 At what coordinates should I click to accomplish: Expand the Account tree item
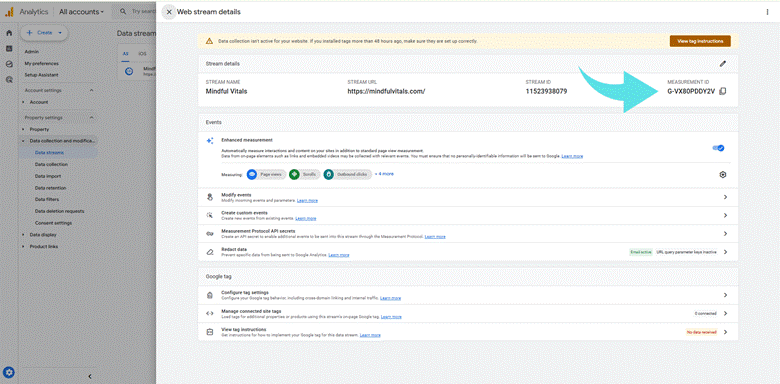coord(23,102)
